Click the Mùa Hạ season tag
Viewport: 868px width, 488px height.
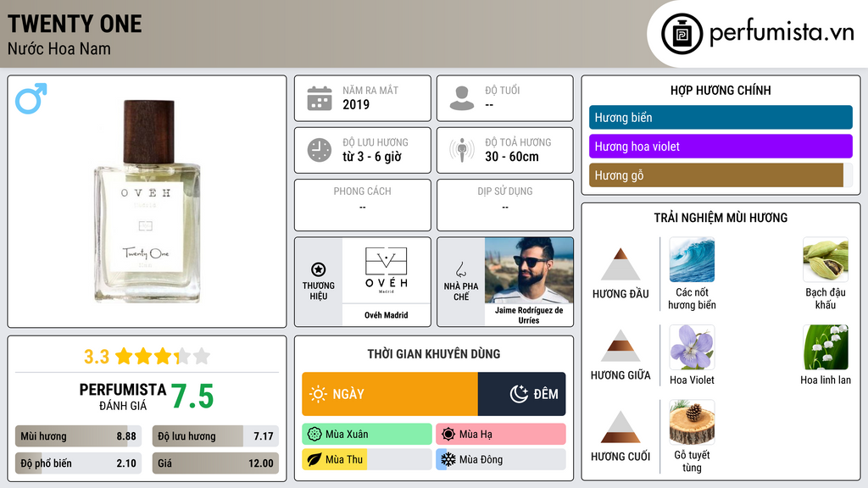(501, 435)
